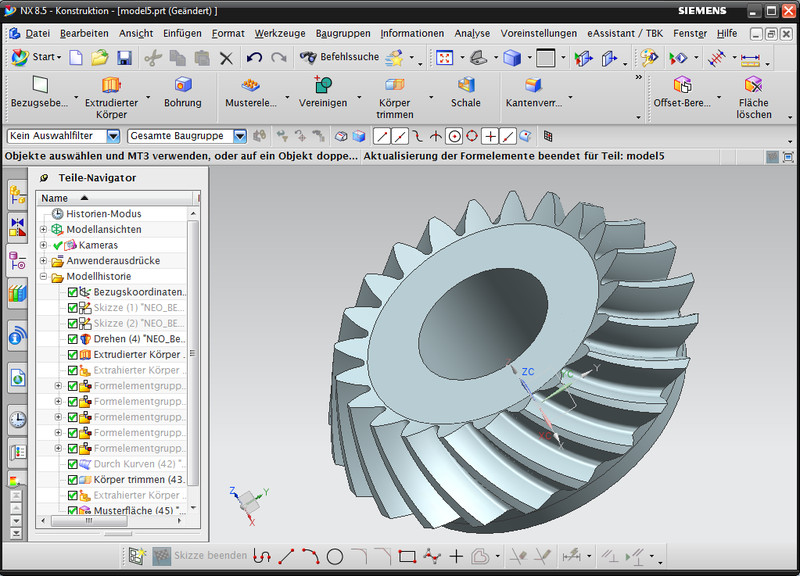This screenshot has height=576, width=800.
Task: Expand the Modellansichten tree node
Action: tap(44, 230)
